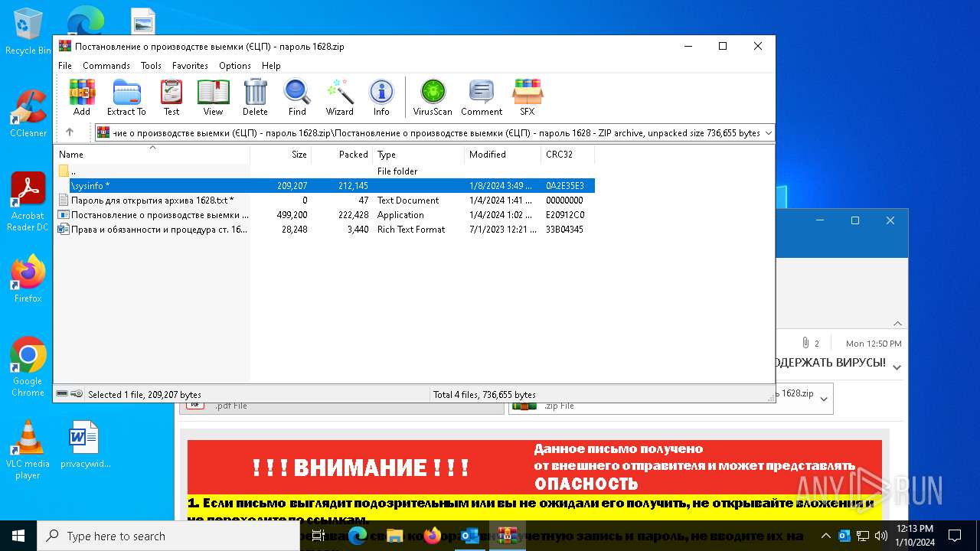Screen dimensions: 980x551
Task: Open Recycle Bin desktop icon
Action: coord(28,32)
